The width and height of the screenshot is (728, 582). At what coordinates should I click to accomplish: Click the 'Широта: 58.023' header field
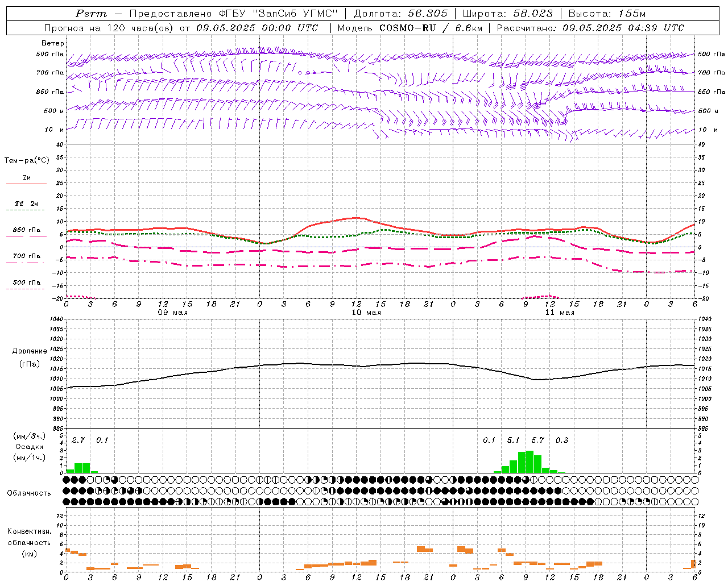click(507, 14)
